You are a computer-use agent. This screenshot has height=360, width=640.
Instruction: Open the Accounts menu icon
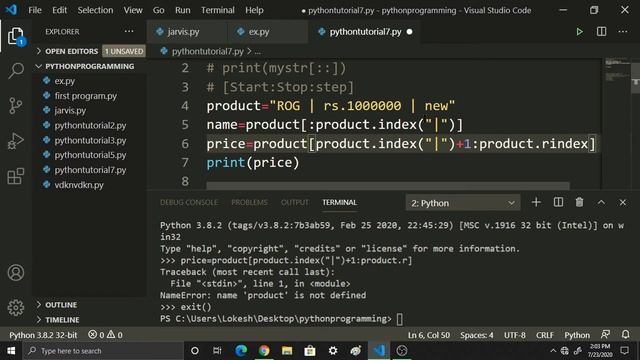[16, 273]
